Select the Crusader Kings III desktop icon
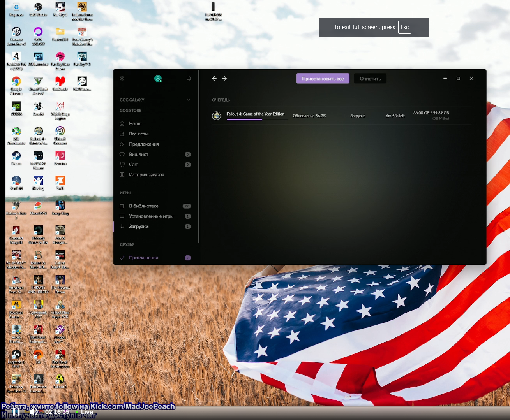The width and height of the screenshot is (510, 420). pyautogui.click(x=16, y=234)
